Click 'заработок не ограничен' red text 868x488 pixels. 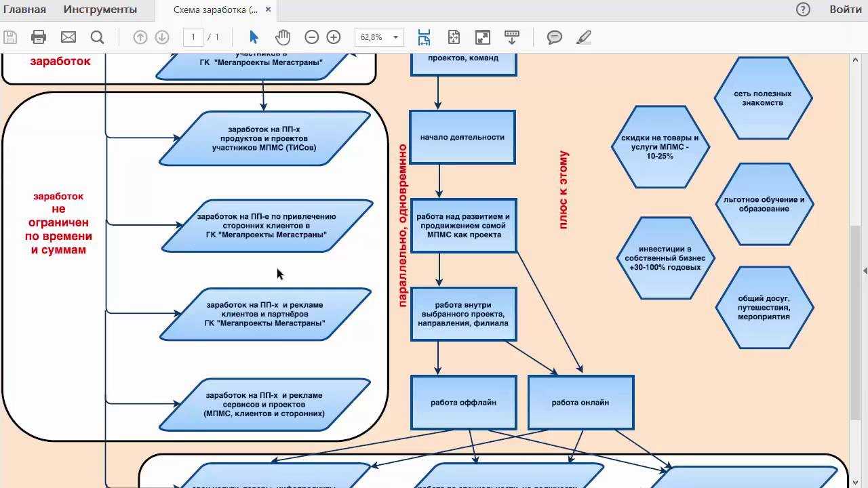[58, 222]
